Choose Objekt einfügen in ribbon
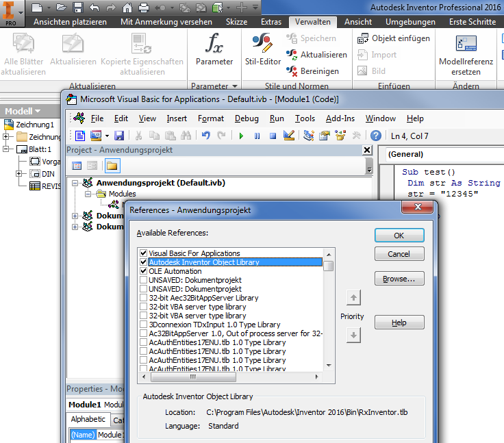The width and height of the screenshot is (504, 443). [x=394, y=38]
